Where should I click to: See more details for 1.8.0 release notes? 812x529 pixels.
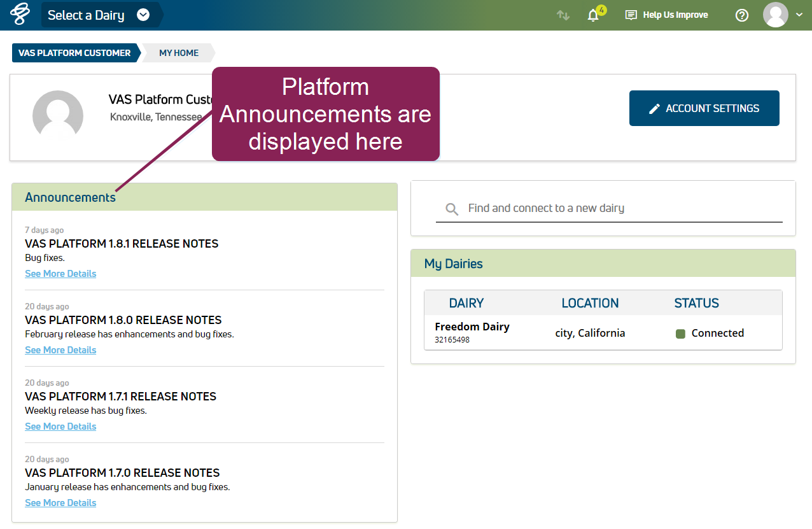click(x=60, y=350)
